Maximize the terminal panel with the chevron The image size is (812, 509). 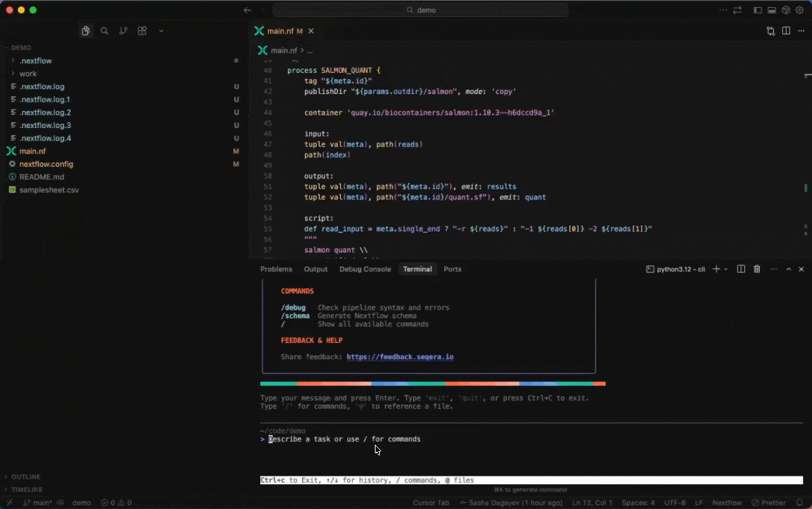(789, 269)
